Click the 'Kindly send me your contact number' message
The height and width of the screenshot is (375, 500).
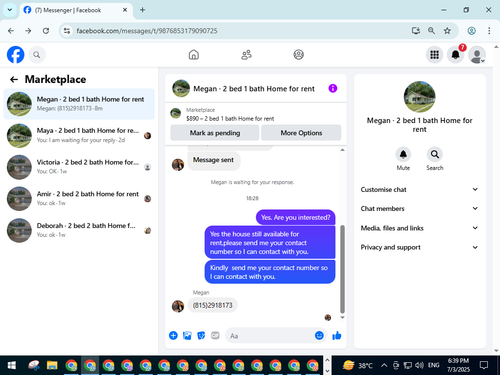(270, 272)
